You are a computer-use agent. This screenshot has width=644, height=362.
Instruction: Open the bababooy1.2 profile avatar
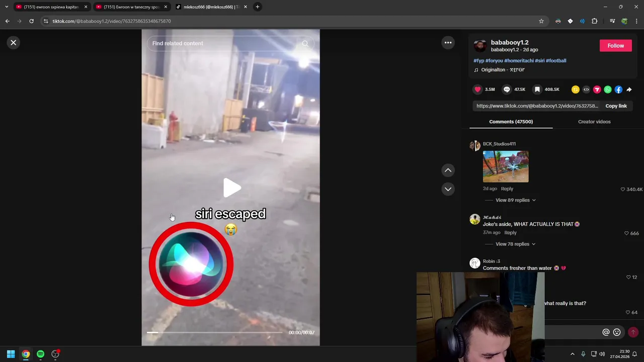480,46
